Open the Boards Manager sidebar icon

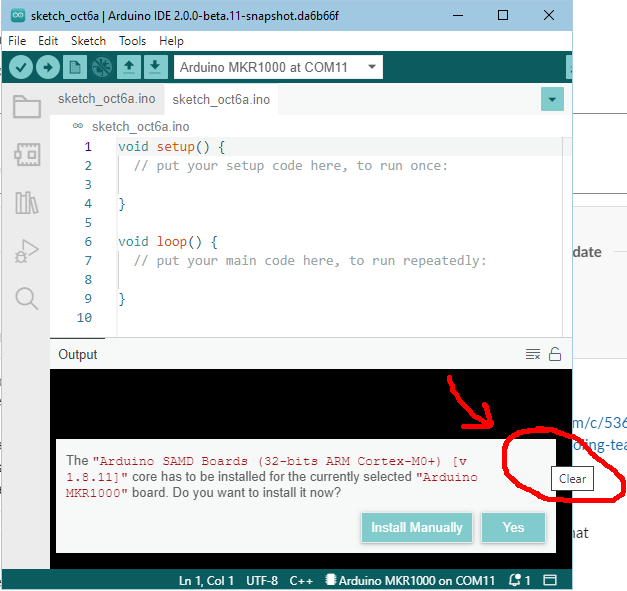coord(26,154)
